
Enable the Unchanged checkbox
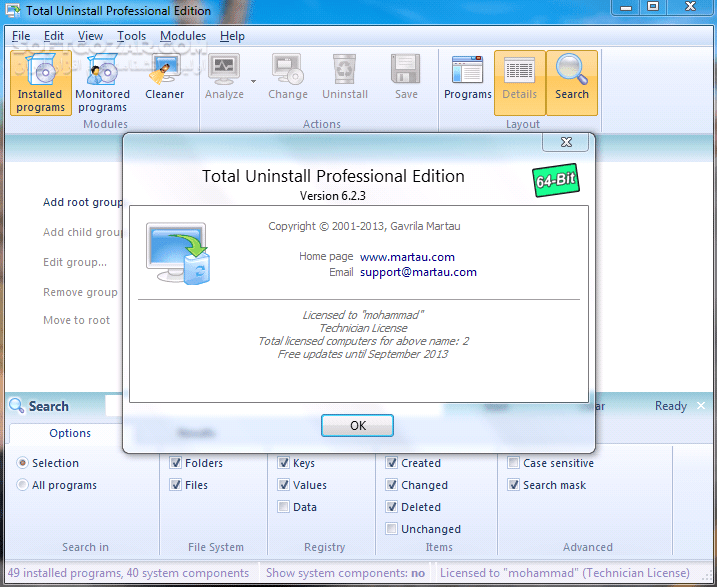pyautogui.click(x=391, y=528)
